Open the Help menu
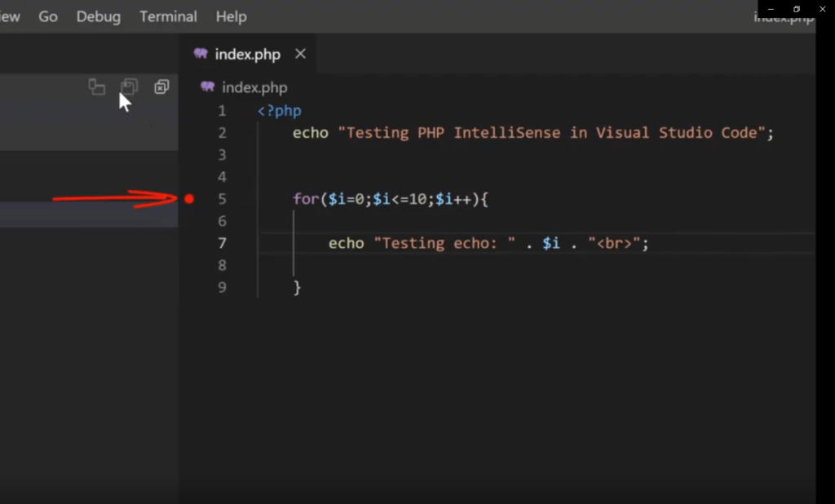The width and height of the screenshot is (835, 504). click(x=231, y=15)
